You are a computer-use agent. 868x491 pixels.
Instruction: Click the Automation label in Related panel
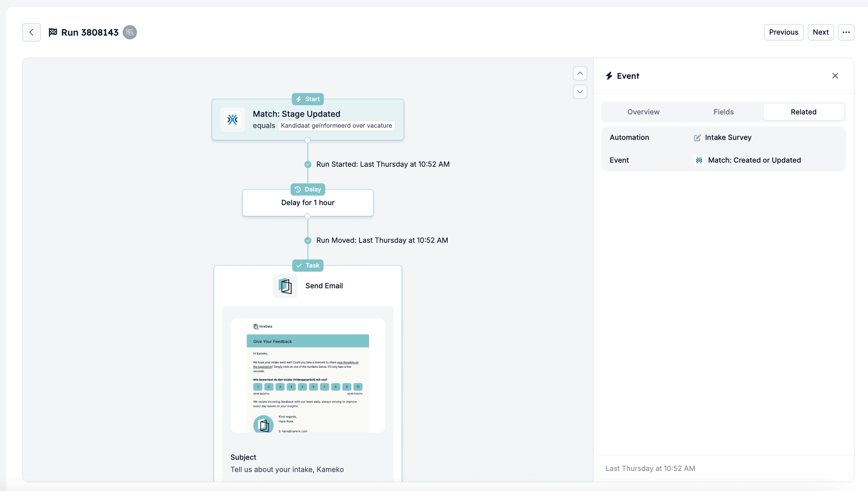coord(629,138)
